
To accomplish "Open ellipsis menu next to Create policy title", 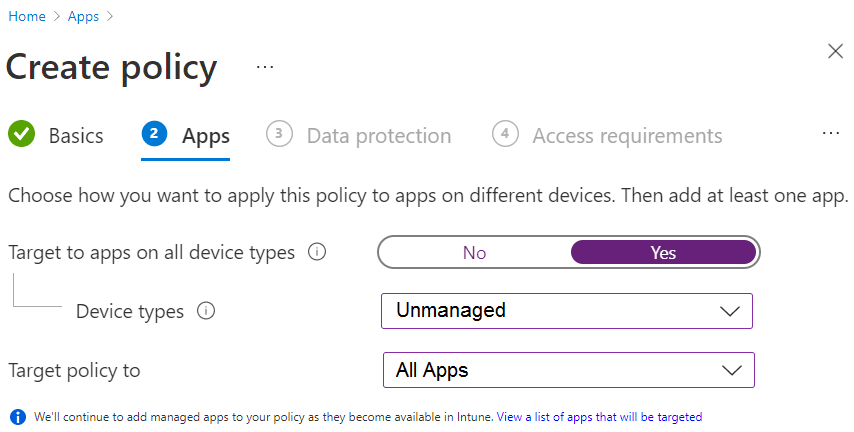I will coord(264,67).
